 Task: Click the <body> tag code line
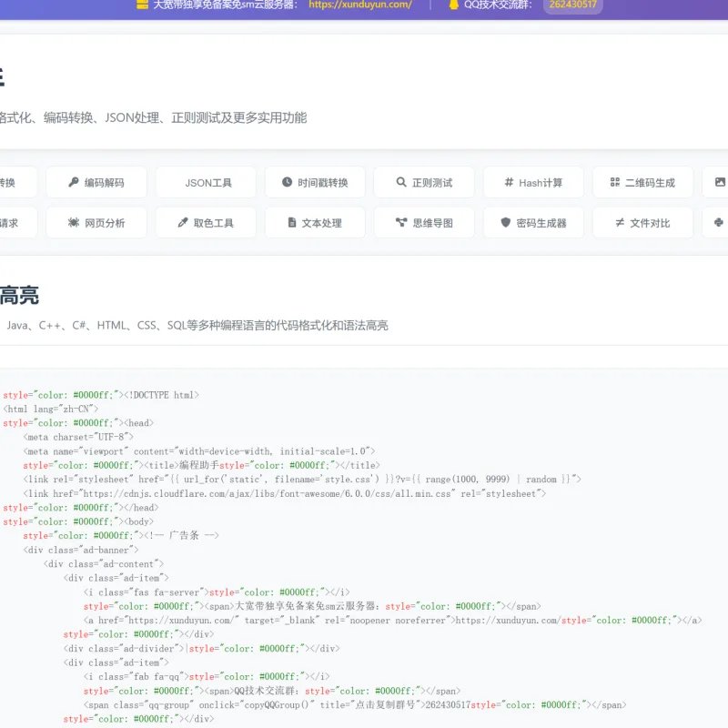[x=78, y=521]
